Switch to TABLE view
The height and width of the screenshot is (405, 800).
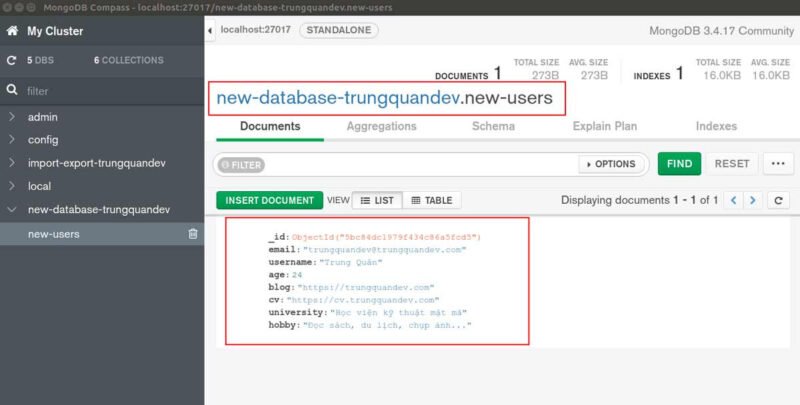pos(432,200)
